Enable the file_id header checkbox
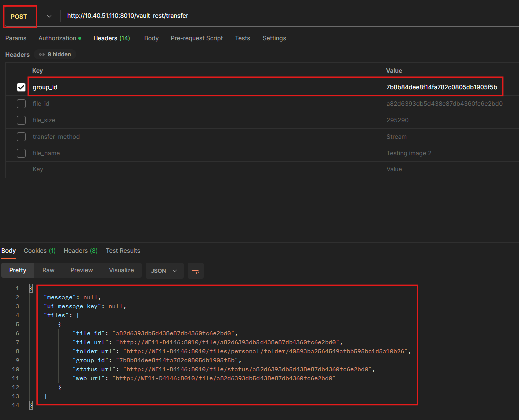This screenshot has height=420, width=519. pos(21,104)
